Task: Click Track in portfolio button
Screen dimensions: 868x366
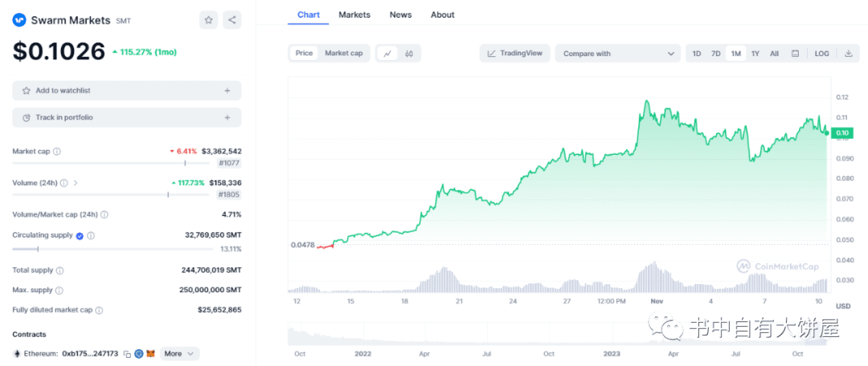Action: tap(126, 117)
